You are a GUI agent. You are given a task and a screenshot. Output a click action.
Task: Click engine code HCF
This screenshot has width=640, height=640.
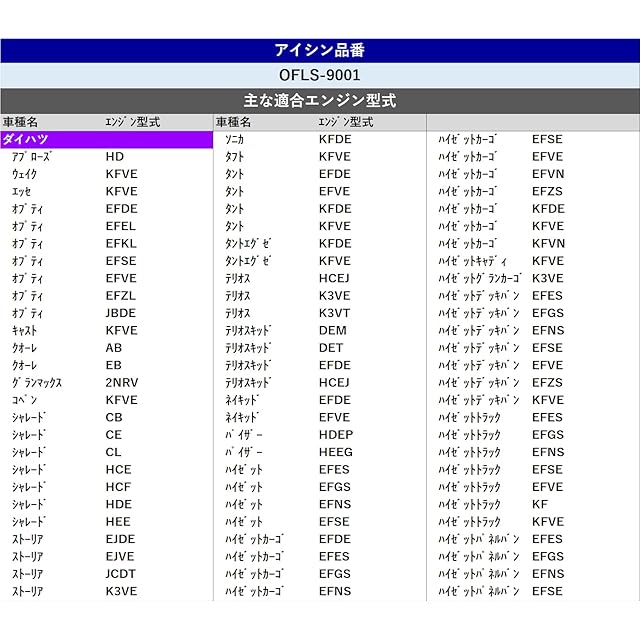[118, 487]
